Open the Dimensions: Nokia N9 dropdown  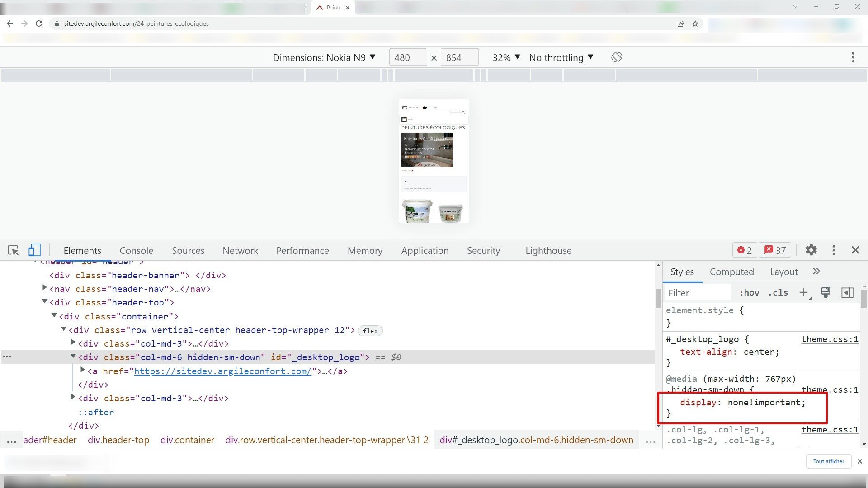point(324,57)
